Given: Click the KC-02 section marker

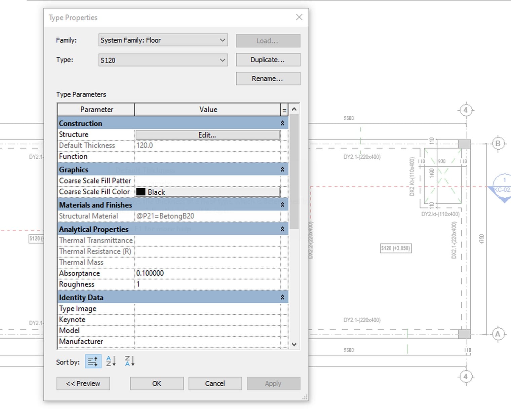Looking at the screenshot, I should [x=503, y=188].
